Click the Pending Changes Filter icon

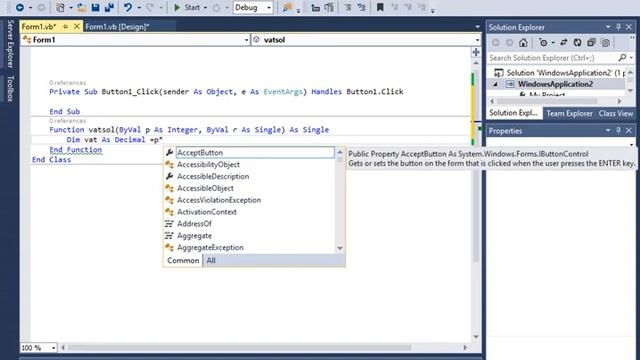[x=543, y=43]
